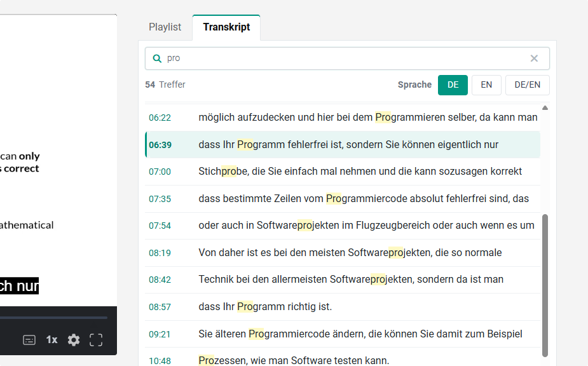Jump to timestamp 07:00
Viewport: 588px width, 366px height.
[160, 172]
